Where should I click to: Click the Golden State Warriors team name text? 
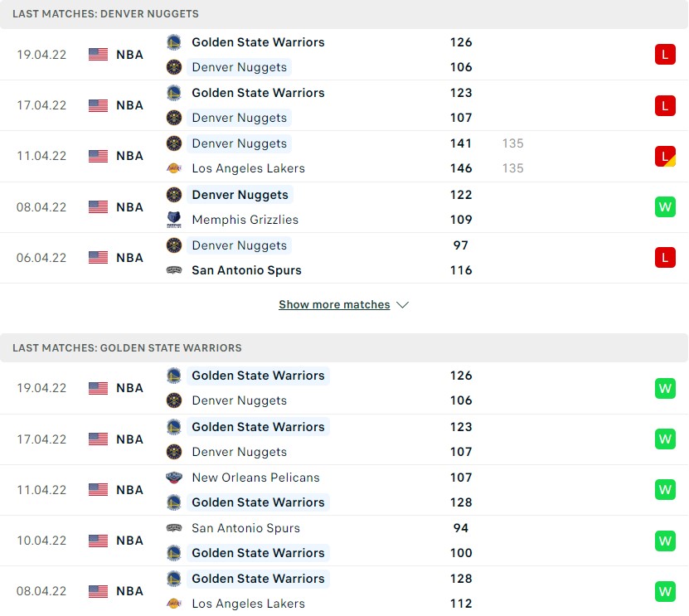(x=259, y=42)
